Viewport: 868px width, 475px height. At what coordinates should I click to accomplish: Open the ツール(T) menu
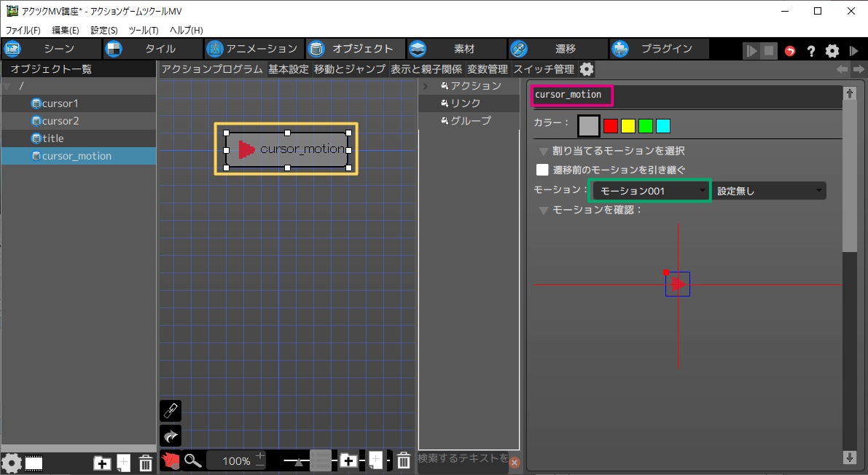pyautogui.click(x=143, y=30)
